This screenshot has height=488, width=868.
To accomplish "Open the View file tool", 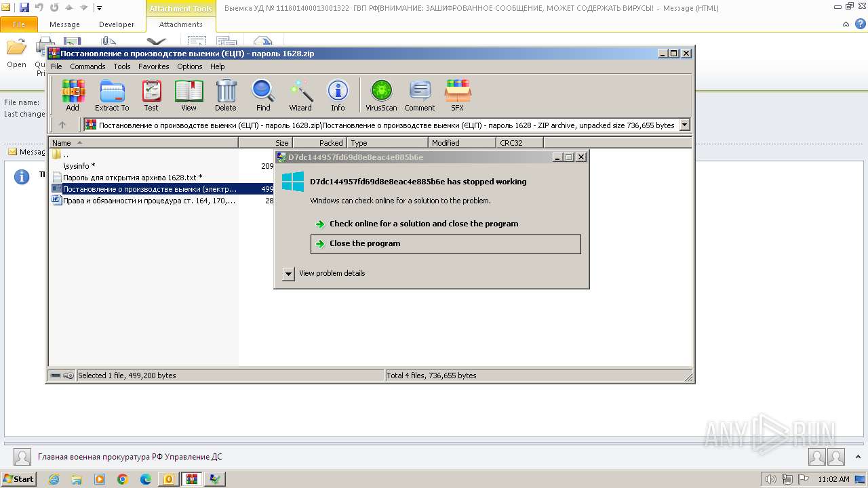I will 189,95.
